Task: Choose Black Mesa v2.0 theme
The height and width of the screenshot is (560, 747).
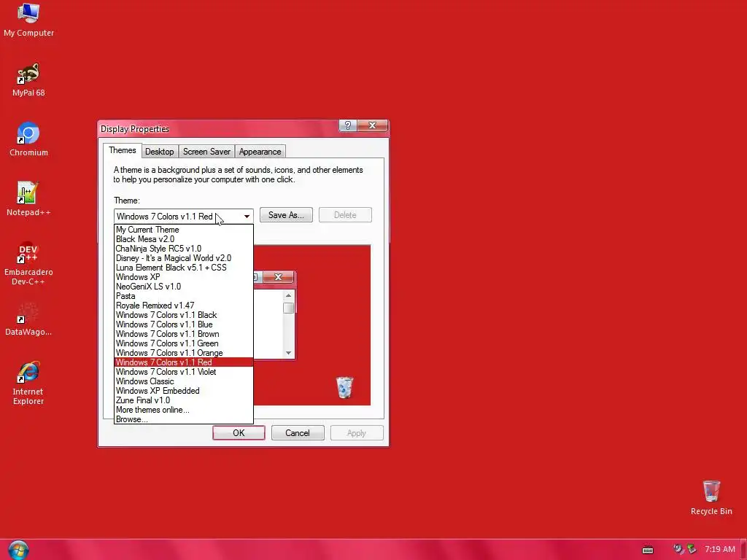Action: 184,239
